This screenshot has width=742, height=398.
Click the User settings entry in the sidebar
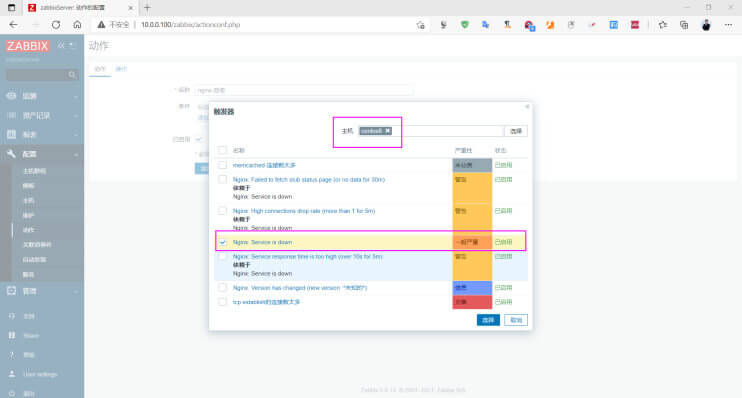pyautogui.click(x=40, y=374)
